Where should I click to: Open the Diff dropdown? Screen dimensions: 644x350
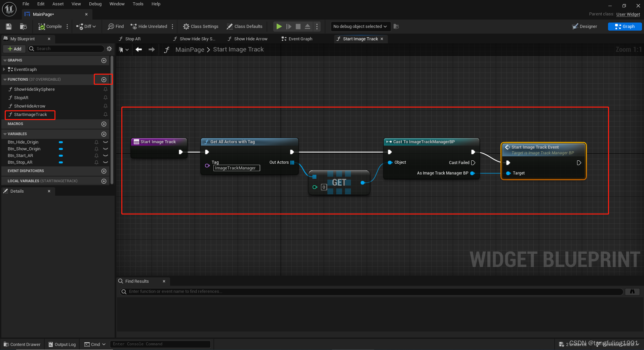[86, 27]
